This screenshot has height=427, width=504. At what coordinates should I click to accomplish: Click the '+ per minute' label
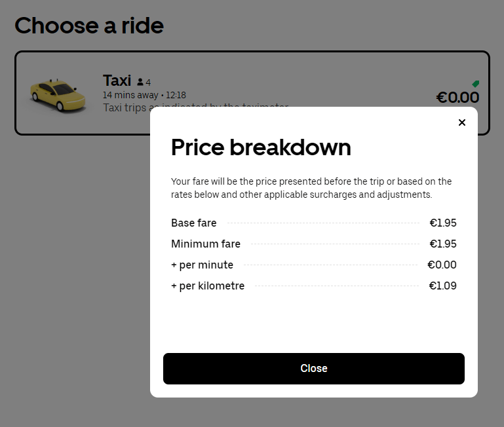click(202, 265)
